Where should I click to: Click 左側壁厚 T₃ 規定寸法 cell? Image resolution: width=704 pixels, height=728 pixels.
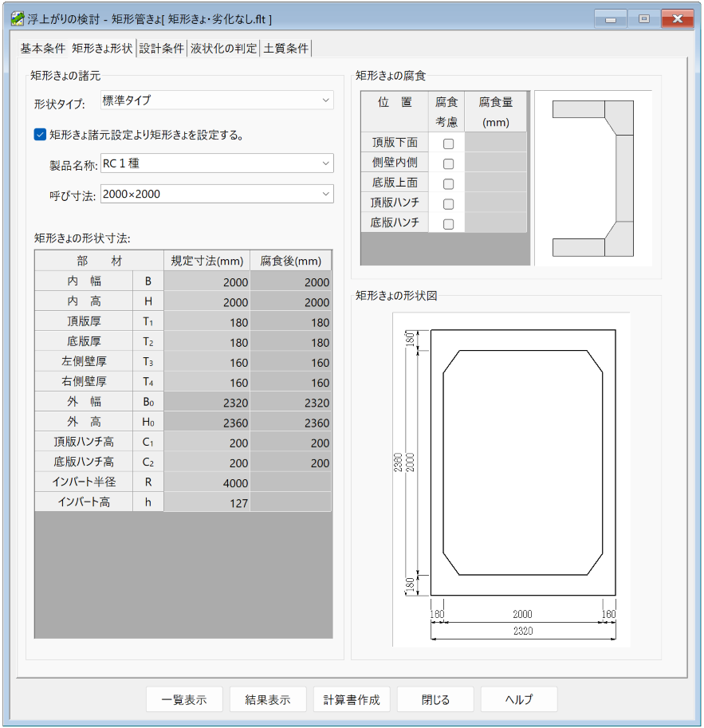206,362
